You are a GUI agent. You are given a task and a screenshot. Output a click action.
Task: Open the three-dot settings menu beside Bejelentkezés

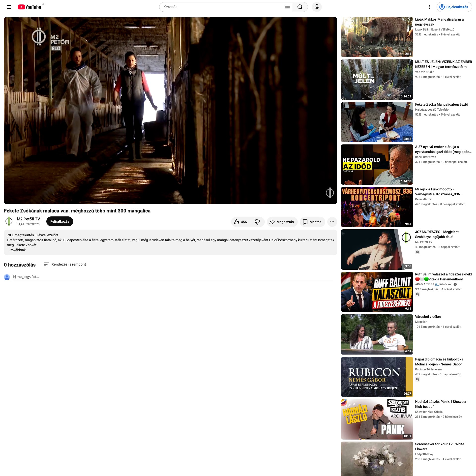click(430, 7)
